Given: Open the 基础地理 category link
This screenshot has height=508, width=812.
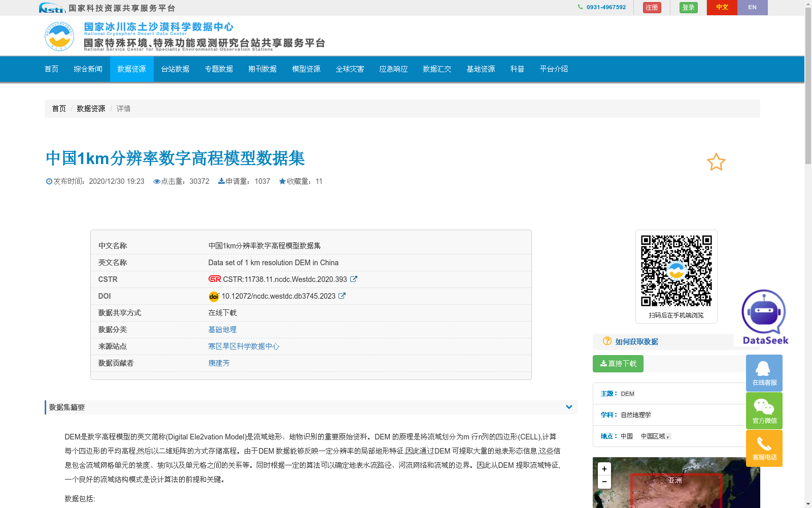Looking at the screenshot, I should 222,330.
